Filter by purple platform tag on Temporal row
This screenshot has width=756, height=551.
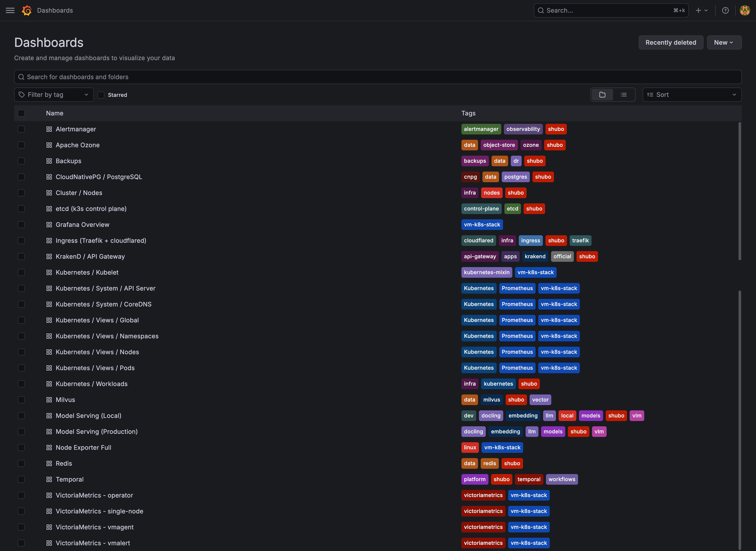[475, 479]
